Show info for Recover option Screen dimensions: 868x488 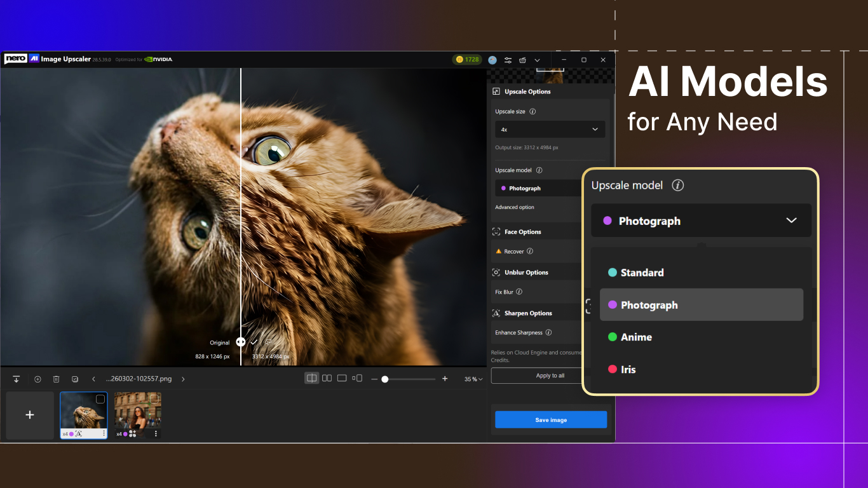point(530,252)
